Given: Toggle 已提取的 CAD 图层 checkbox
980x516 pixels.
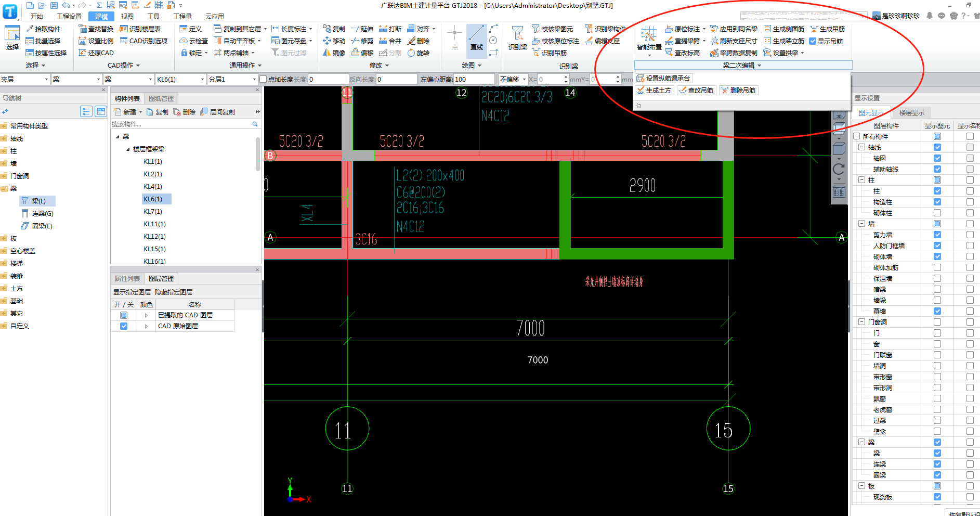Looking at the screenshot, I should [124, 315].
